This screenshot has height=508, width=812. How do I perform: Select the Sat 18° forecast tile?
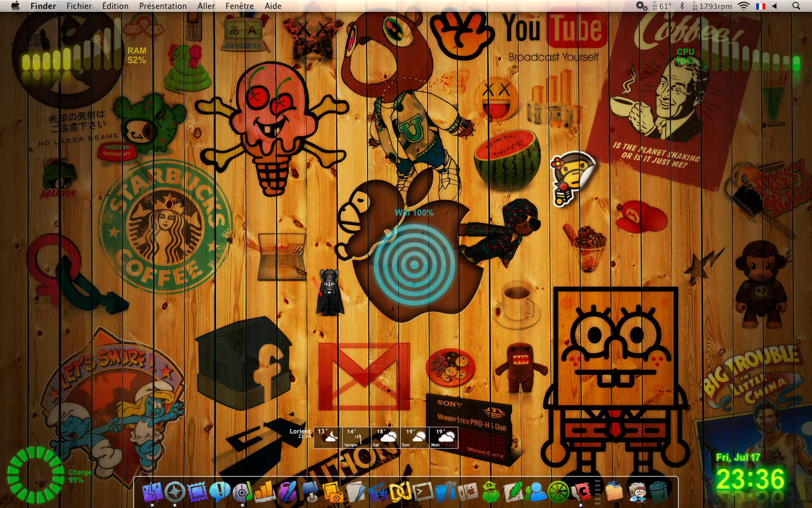[x=386, y=437]
